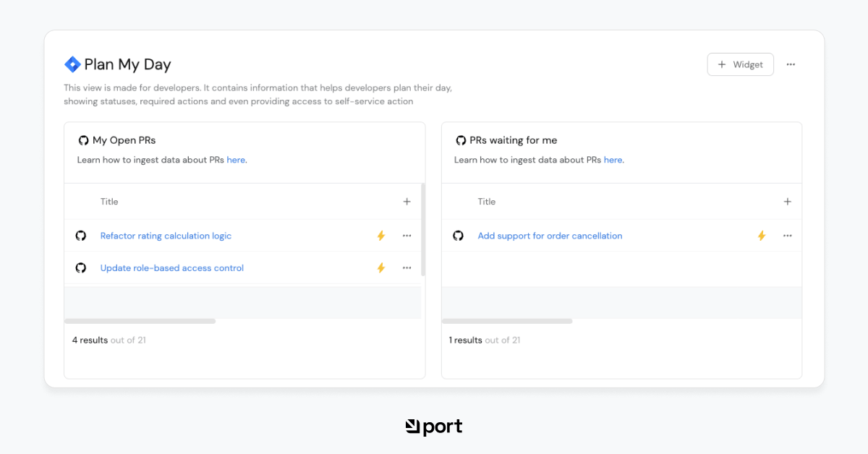Open row menu for Refactor rating calculation logic
This screenshot has width=868, height=454.
coord(407,236)
